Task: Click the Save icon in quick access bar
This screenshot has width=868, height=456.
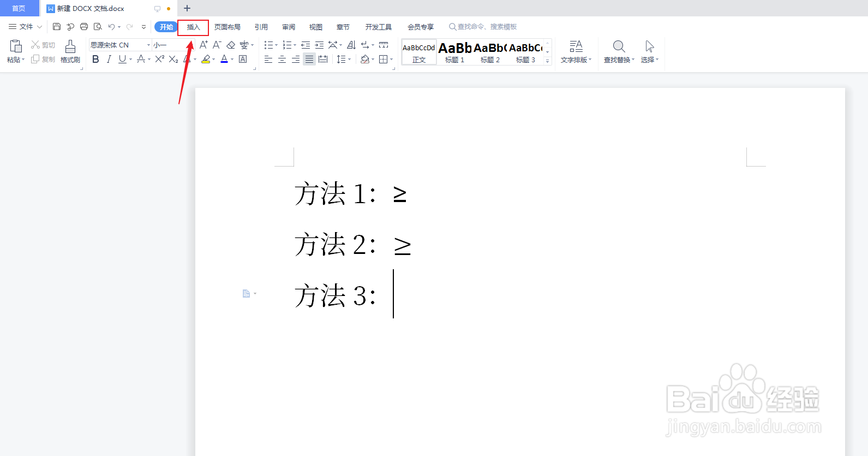Action: 57,26
